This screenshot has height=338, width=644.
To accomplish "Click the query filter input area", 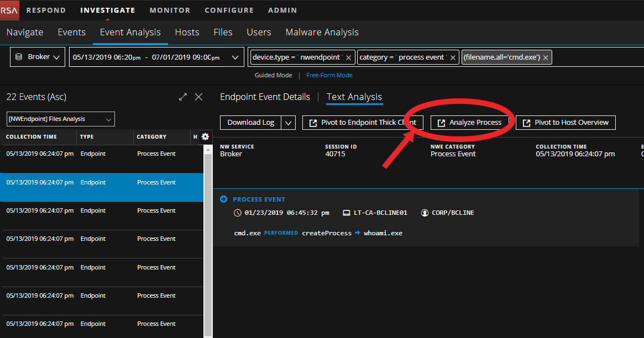I will [x=597, y=57].
